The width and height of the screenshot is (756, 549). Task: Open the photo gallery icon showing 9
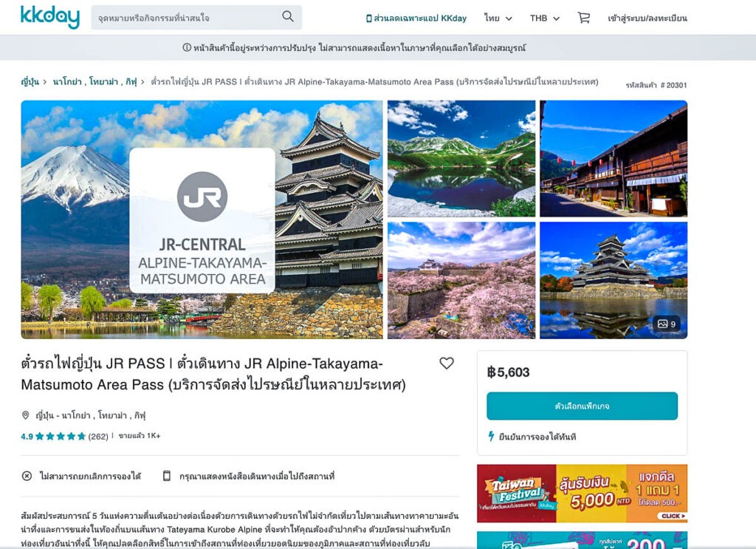(x=667, y=324)
